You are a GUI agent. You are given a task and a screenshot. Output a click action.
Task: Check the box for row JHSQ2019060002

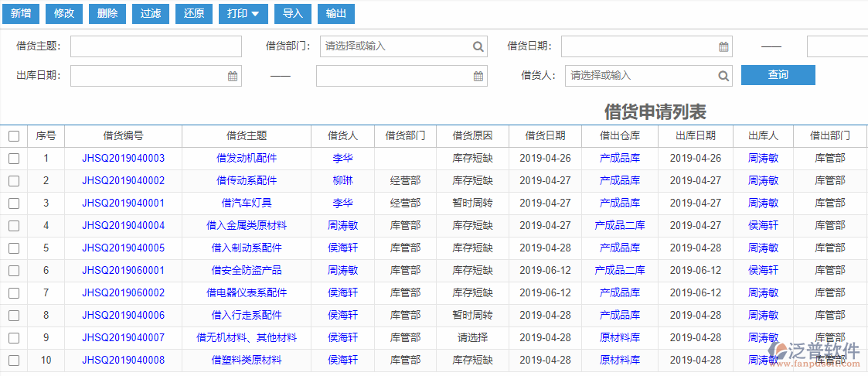pyautogui.click(x=14, y=293)
